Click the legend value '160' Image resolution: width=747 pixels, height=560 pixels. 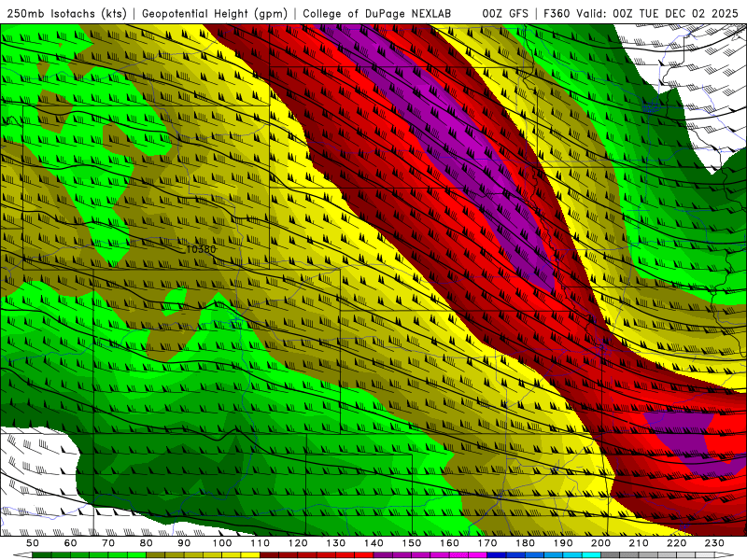coord(450,543)
